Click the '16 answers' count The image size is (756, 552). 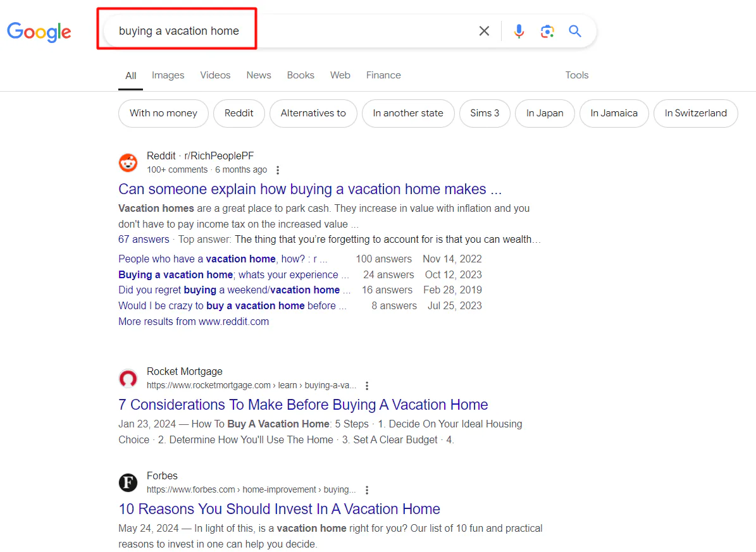click(x=387, y=290)
